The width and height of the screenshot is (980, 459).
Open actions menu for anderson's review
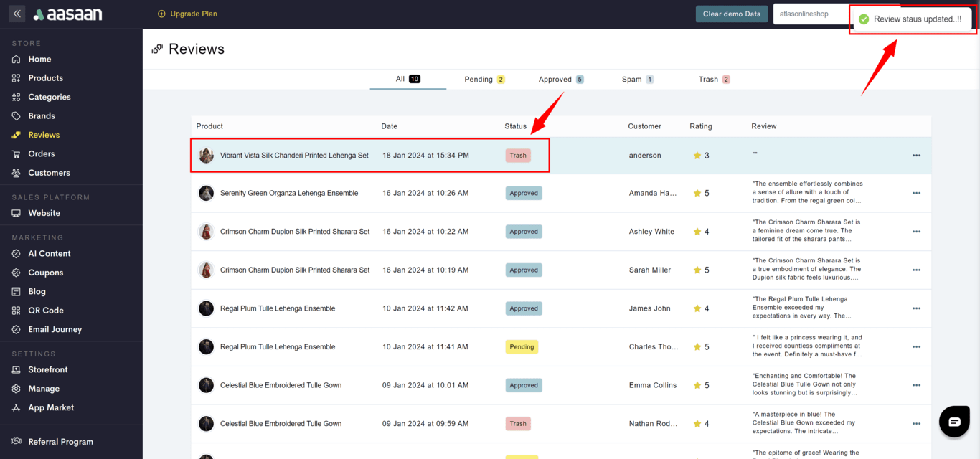click(916, 156)
